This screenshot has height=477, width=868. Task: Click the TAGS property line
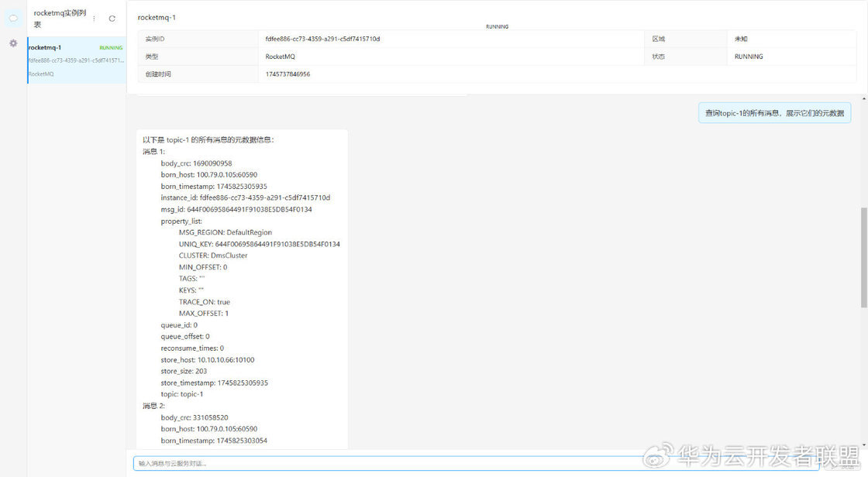click(191, 279)
